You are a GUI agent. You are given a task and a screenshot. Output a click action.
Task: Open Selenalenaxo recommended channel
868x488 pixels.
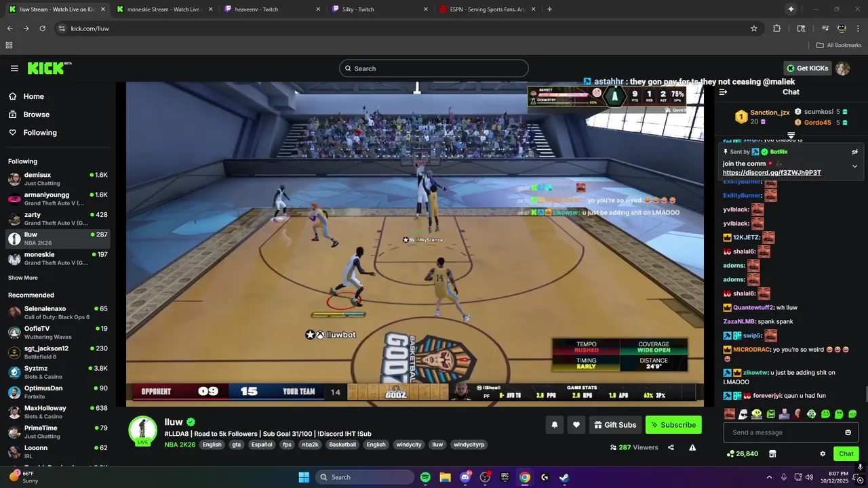tap(58, 312)
